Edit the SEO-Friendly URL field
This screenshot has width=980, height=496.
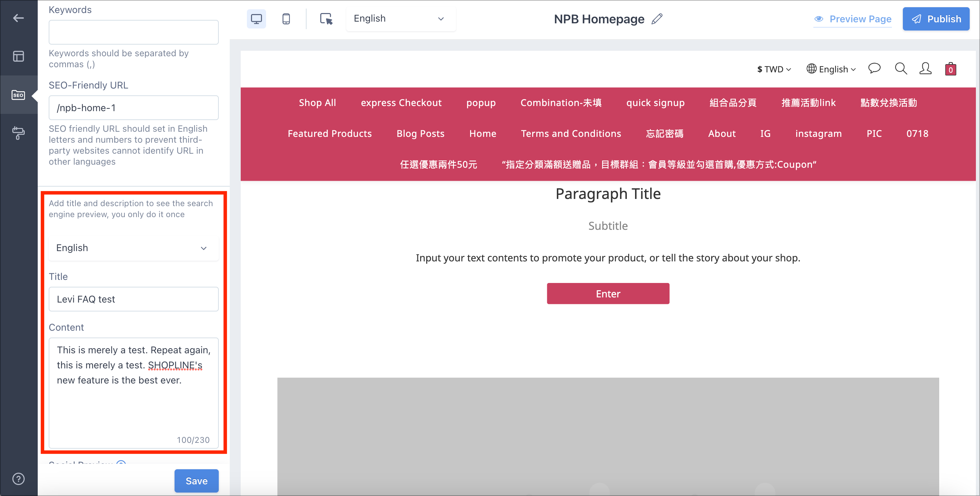[x=133, y=108]
